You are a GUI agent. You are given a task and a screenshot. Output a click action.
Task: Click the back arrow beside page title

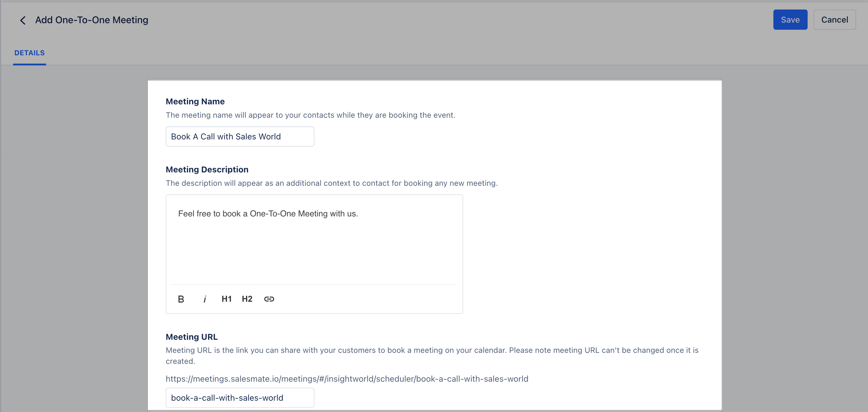tap(23, 20)
